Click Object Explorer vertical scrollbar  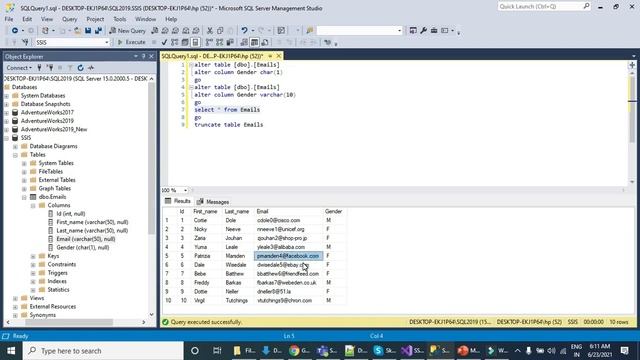click(151, 159)
